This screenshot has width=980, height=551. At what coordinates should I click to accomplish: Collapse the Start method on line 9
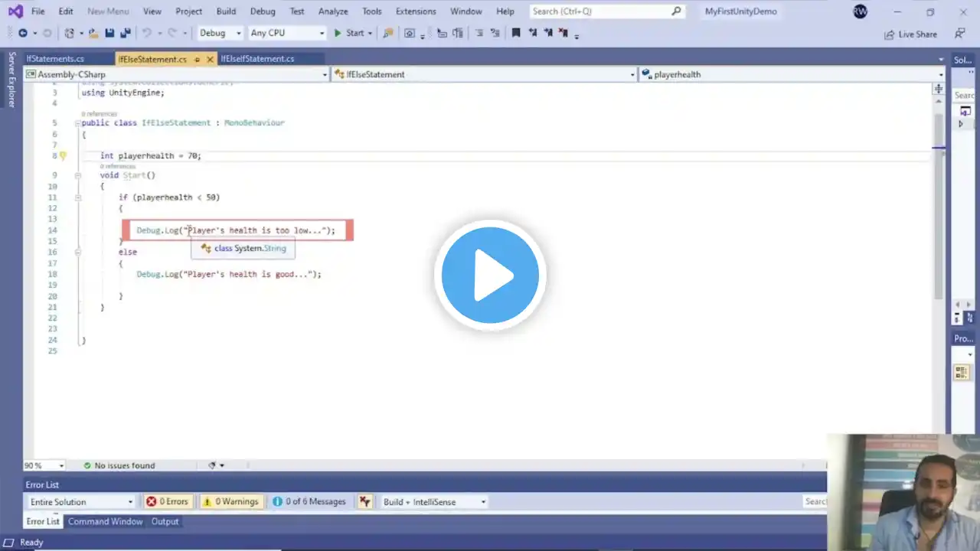coord(77,175)
